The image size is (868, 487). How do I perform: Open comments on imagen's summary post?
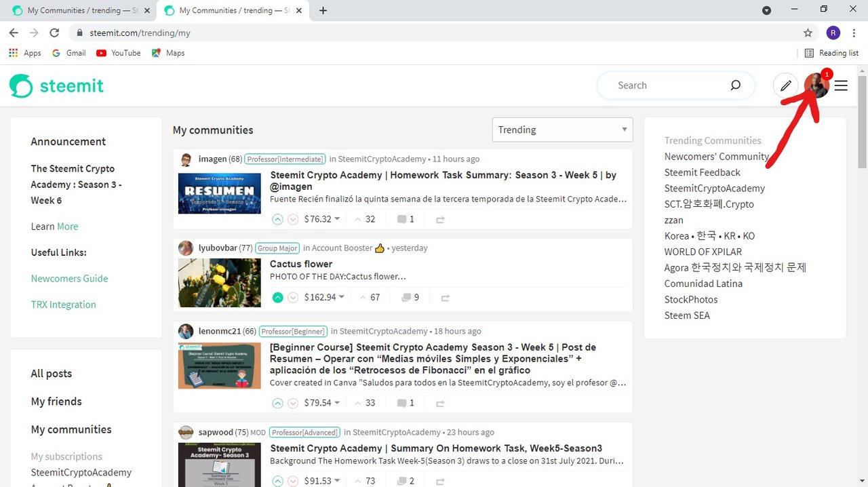(x=406, y=219)
